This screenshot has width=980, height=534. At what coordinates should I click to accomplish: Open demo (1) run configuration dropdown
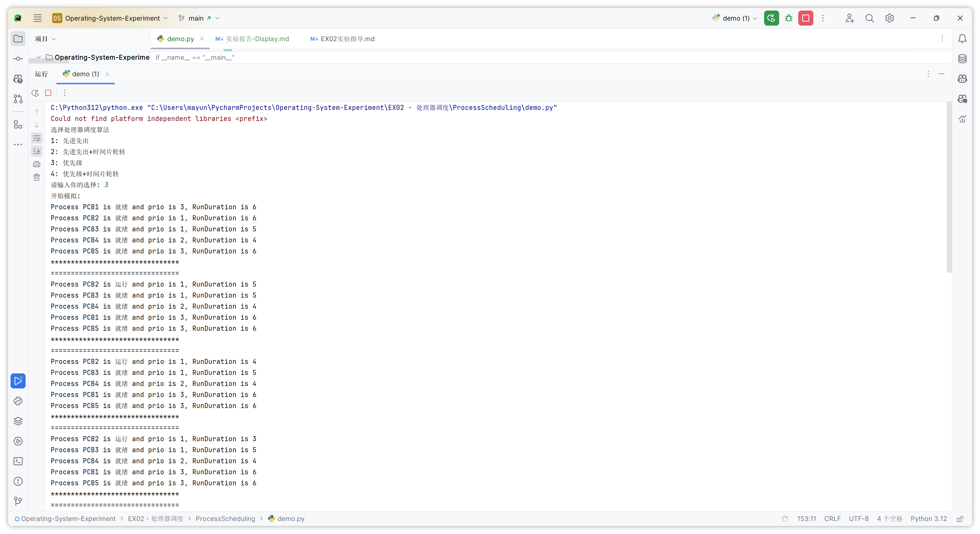tap(736, 18)
